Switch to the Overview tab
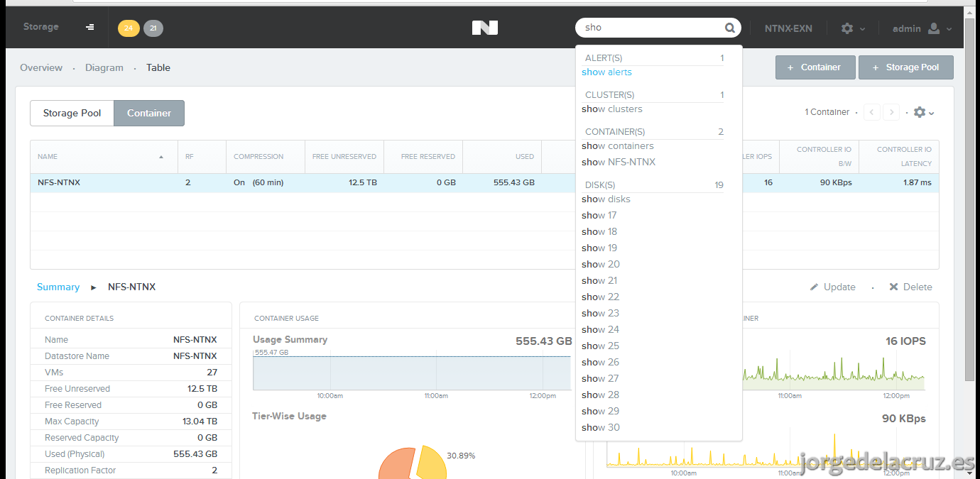This screenshot has height=479, width=980. pyautogui.click(x=41, y=67)
